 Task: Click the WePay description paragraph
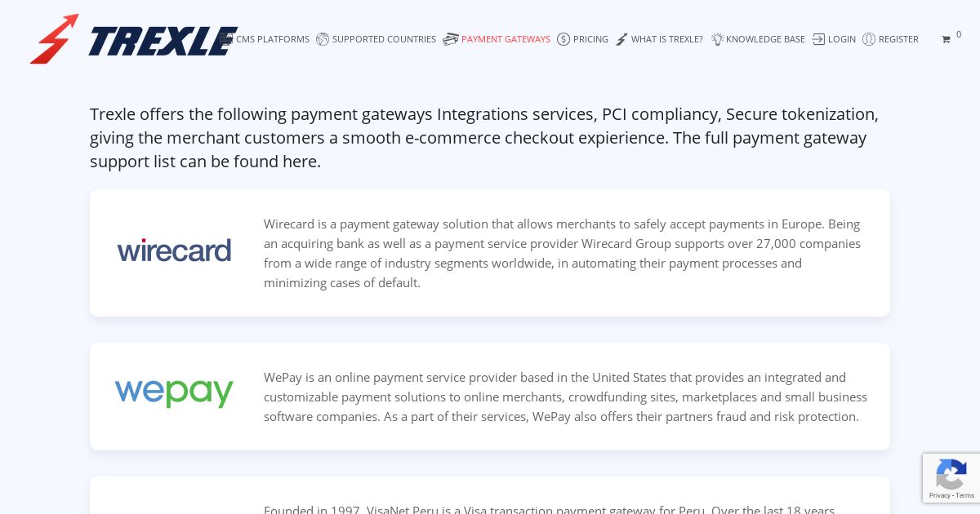[x=565, y=397]
